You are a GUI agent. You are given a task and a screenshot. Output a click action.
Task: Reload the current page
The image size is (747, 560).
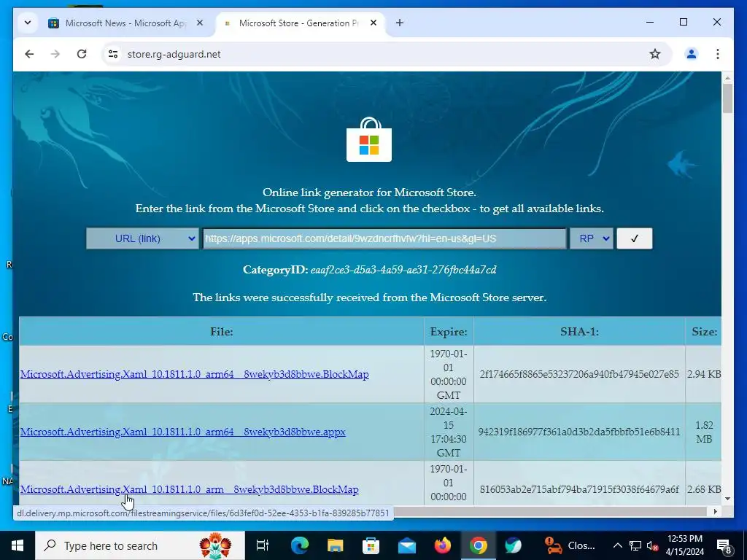point(82,54)
